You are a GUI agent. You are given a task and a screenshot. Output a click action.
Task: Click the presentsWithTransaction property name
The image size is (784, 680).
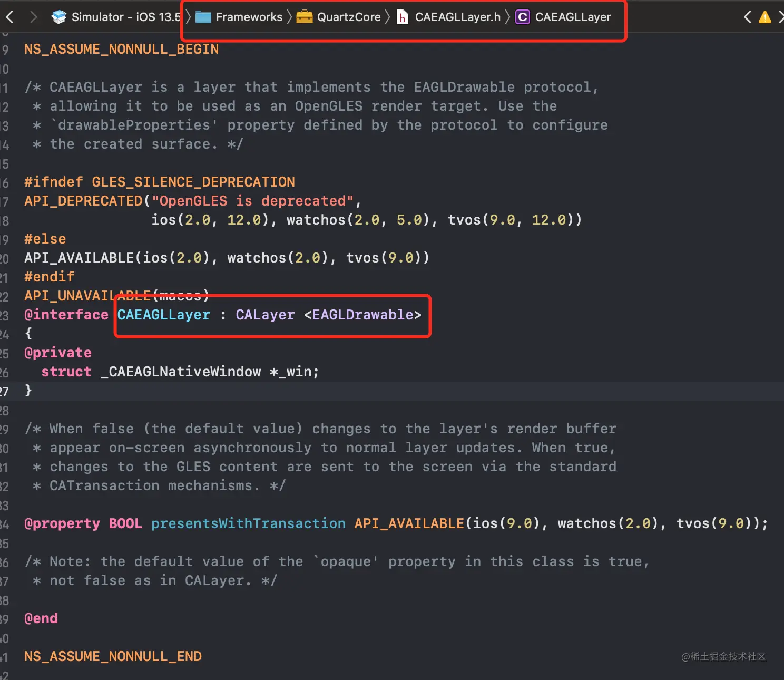pos(249,523)
